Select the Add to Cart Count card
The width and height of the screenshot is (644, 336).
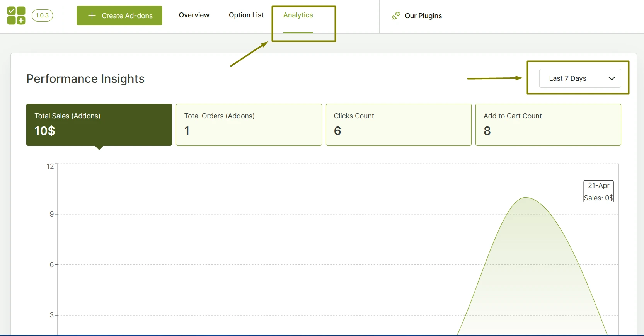pyautogui.click(x=548, y=125)
